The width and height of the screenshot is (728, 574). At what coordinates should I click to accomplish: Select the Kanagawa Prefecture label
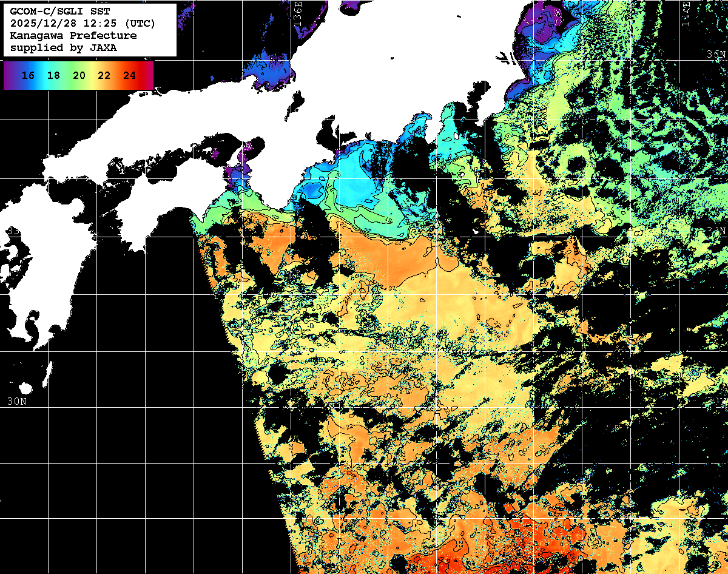coord(73,36)
